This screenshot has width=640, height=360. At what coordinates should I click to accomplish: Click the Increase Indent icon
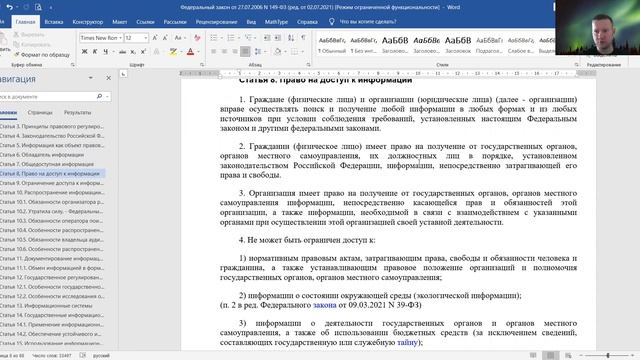click(278, 38)
